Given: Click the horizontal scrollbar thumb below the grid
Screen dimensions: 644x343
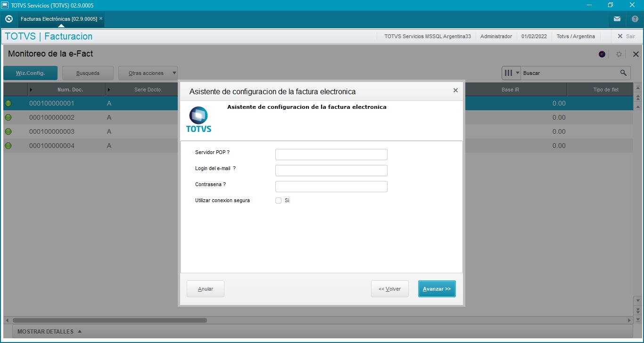Looking at the screenshot, I should (x=109, y=320).
